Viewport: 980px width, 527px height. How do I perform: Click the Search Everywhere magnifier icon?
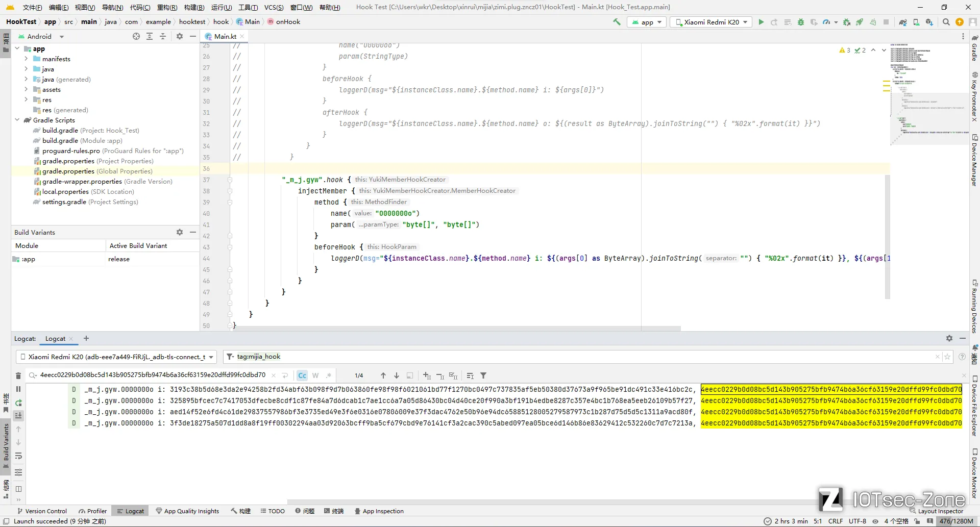tap(946, 22)
